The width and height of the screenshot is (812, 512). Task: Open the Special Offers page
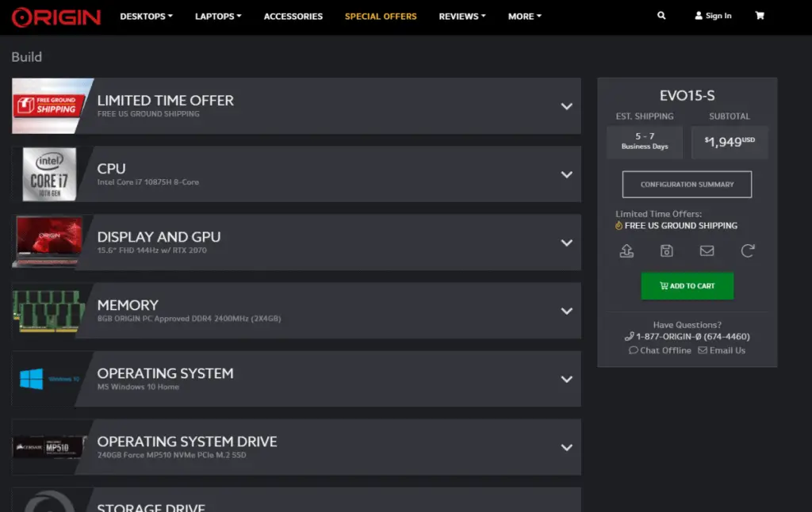[381, 17]
